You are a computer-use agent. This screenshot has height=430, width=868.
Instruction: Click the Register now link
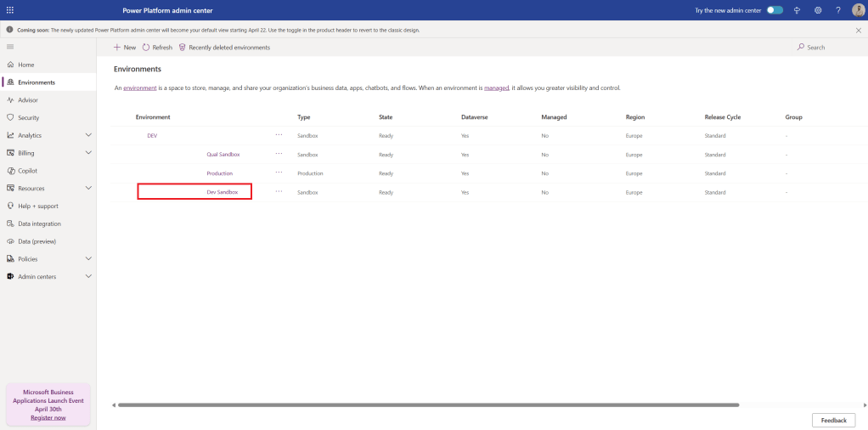48,417
